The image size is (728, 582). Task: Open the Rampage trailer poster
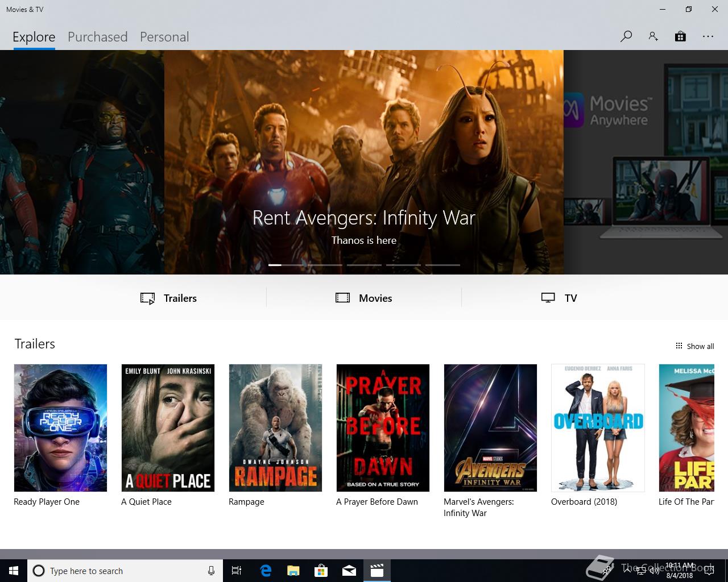click(275, 428)
